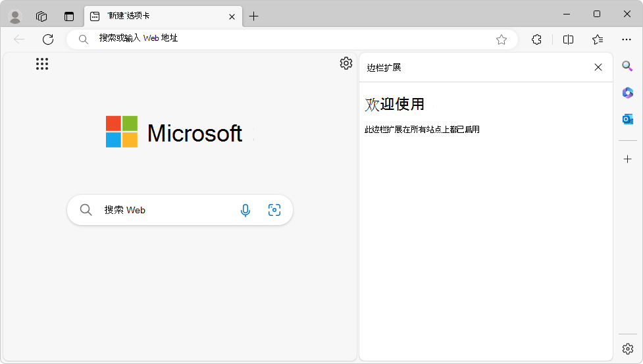Open the Favorites list icon
643x364 pixels.
click(598, 39)
